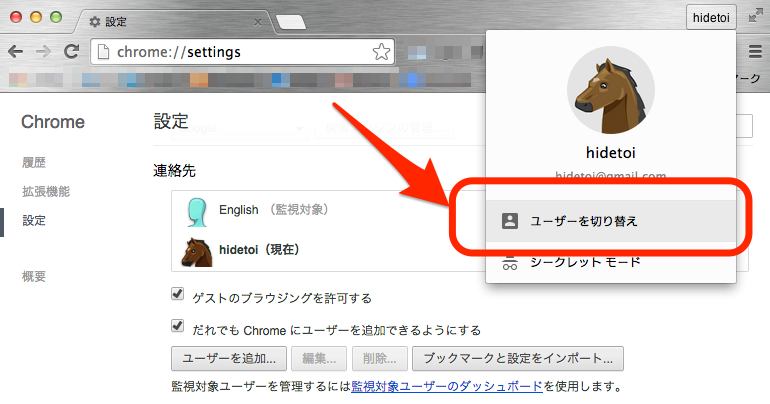The image size is (770, 404).
Task: Click the teal English user avatar
Action: (x=197, y=212)
